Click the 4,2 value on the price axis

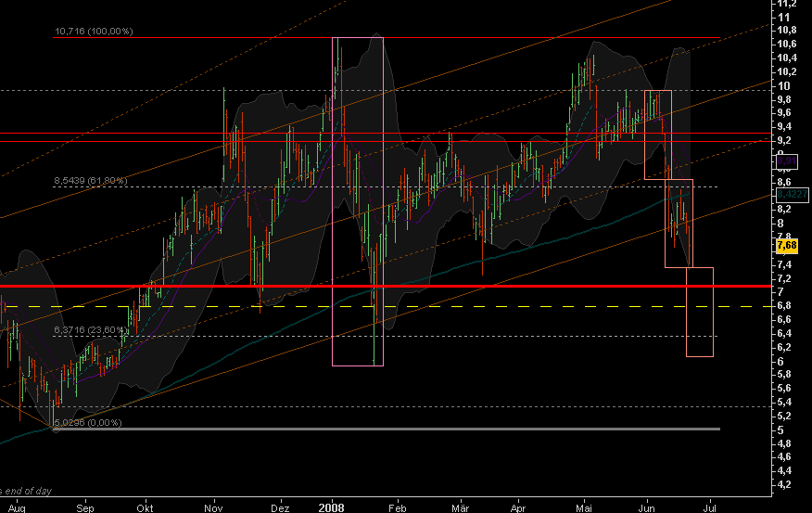coord(784,484)
